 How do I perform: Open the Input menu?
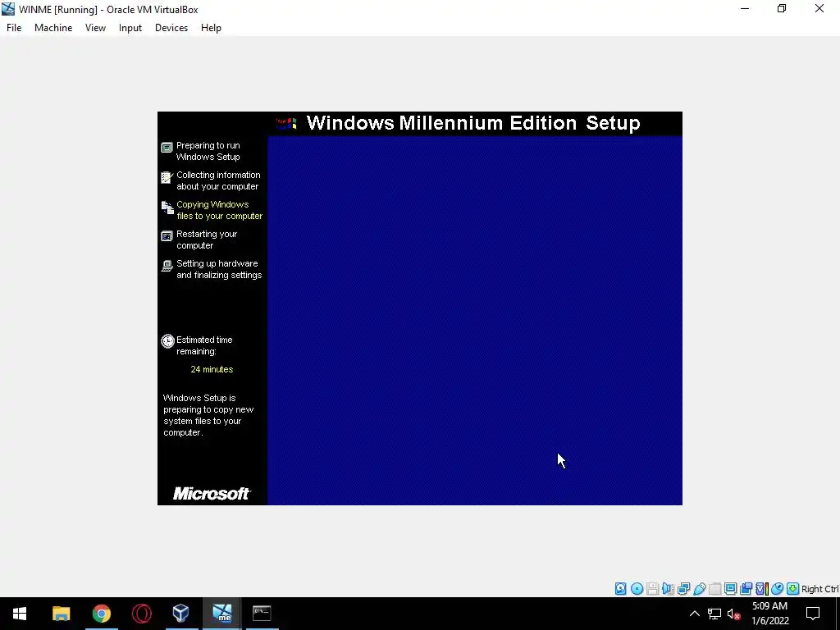(130, 28)
